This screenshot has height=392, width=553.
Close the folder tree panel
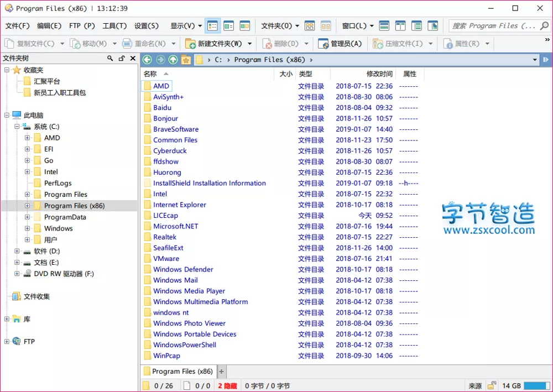(133, 58)
